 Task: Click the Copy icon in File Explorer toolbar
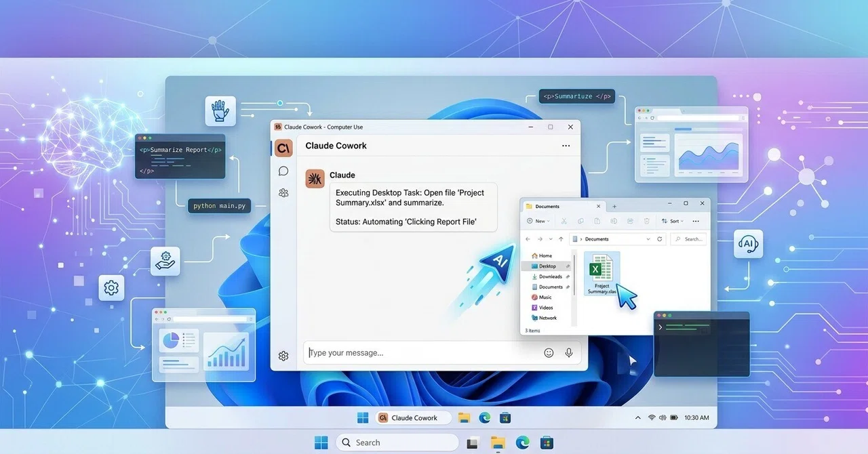[580, 221]
